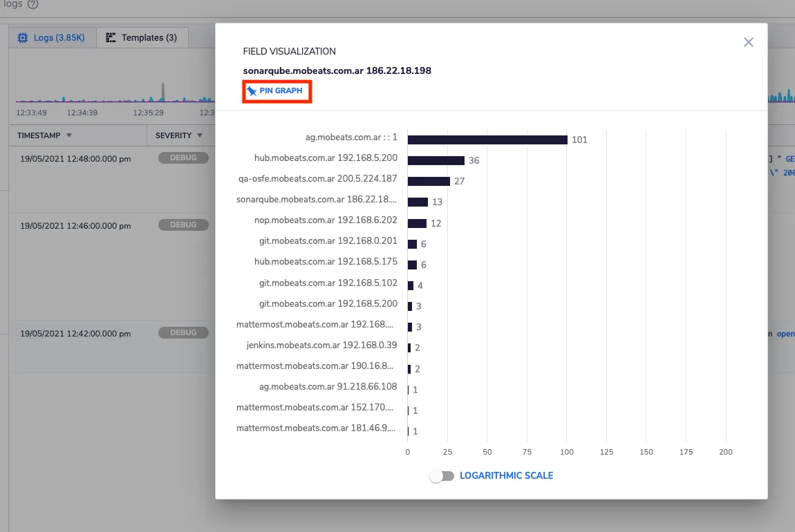Image resolution: width=795 pixels, height=532 pixels.
Task: Click the Templates tab icon
Action: pyautogui.click(x=111, y=37)
